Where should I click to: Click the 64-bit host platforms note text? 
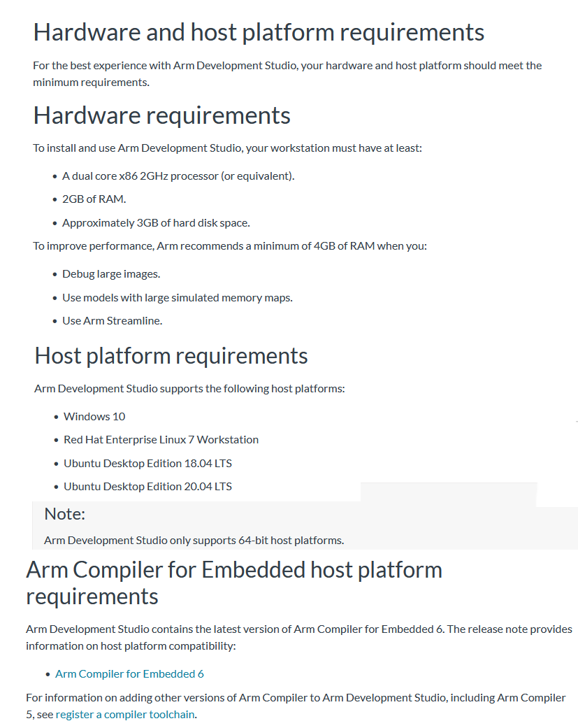point(194,541)
